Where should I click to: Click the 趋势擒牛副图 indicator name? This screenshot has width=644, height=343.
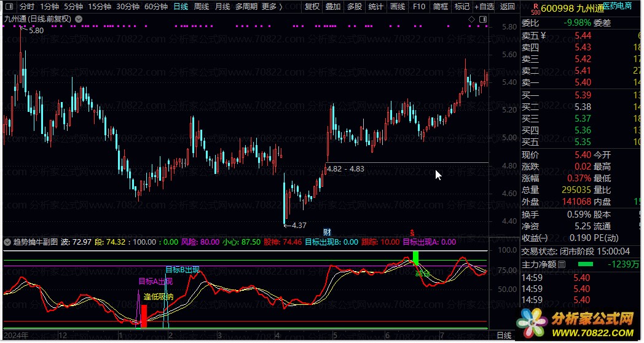click(36, 242)
